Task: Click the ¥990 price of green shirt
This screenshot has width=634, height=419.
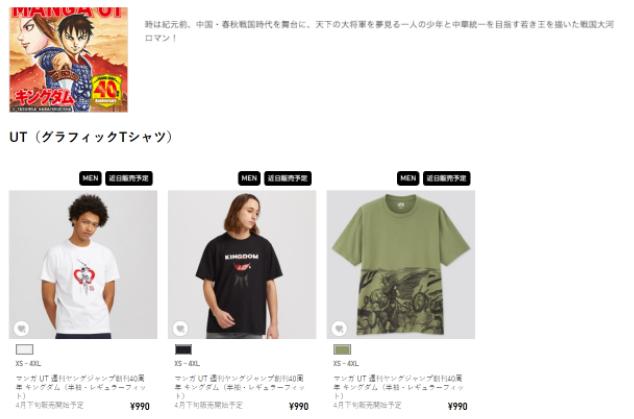Action: click(458, 406)
